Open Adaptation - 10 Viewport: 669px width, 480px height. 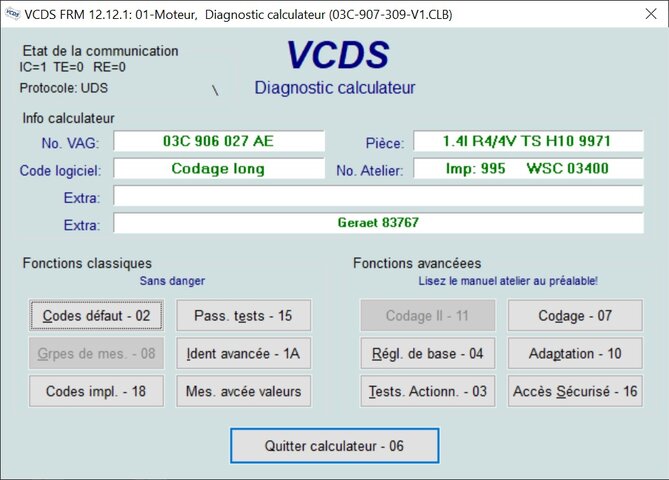click(575, 353)
